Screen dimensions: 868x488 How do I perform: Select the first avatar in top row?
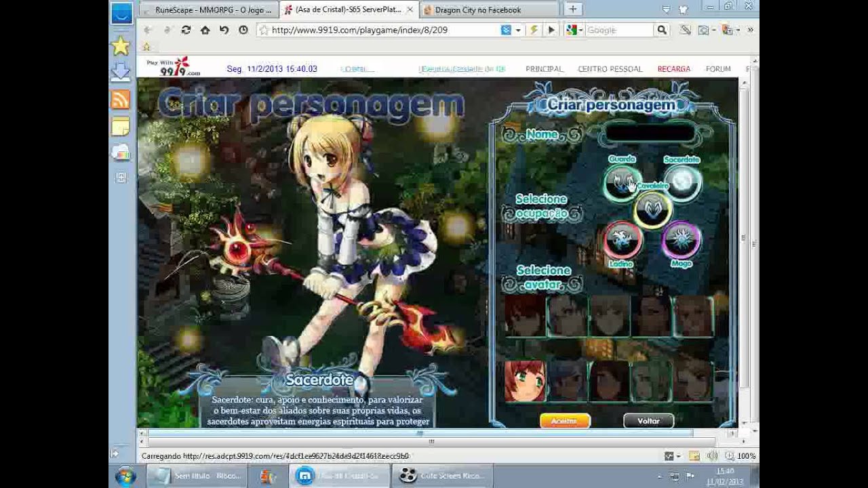(525, 316)
